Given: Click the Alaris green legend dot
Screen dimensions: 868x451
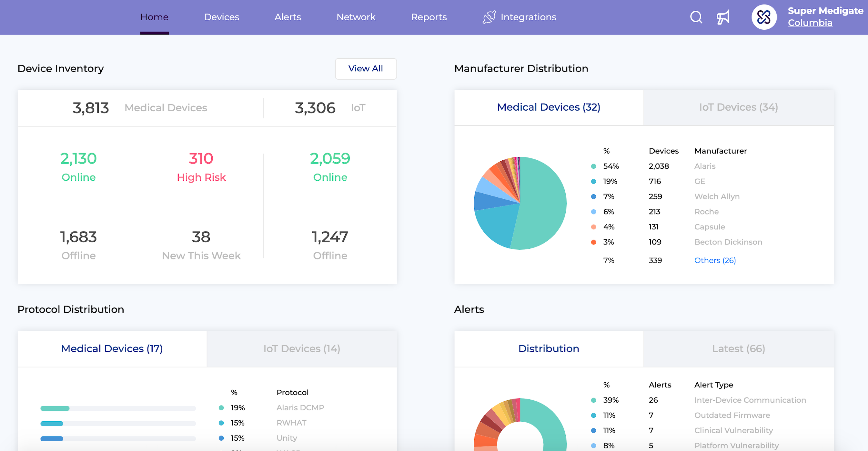Looking at the screenshot, I should pos(594,166).
